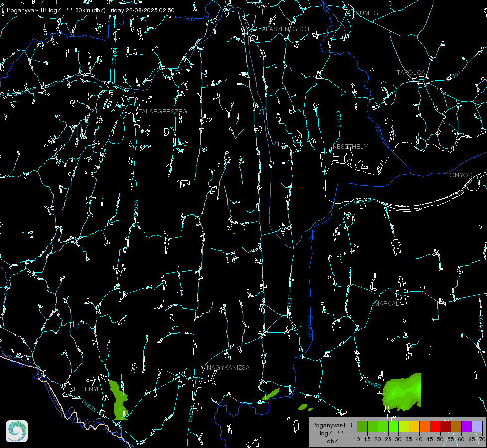Screen dimensions: 487x448
Task: Pick the 15–20 dBZ green legend swatch
Action: coord(373,426)
